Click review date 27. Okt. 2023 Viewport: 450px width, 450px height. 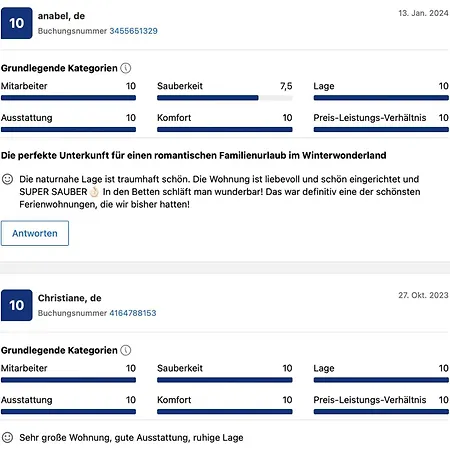423,295
